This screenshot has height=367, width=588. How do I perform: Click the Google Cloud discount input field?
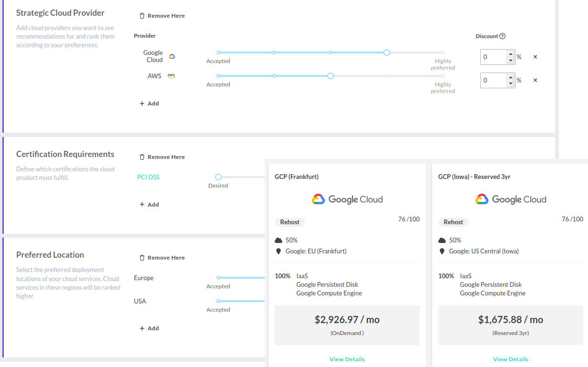pos(494,57)
